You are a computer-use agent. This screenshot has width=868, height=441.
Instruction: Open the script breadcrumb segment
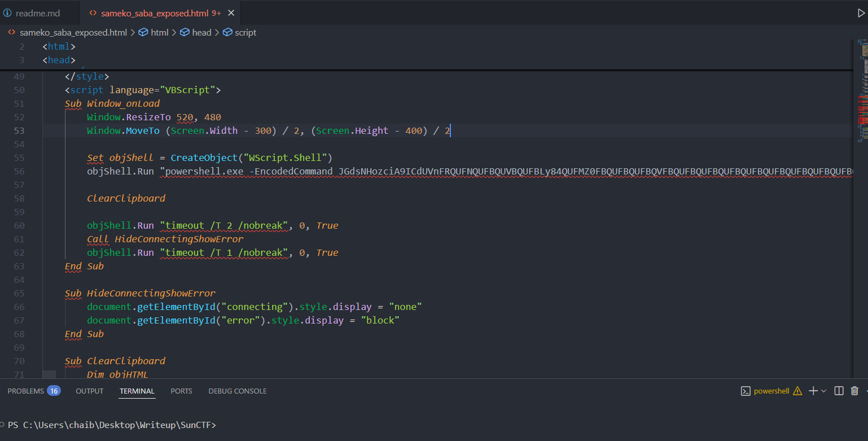tap(239, 33)
